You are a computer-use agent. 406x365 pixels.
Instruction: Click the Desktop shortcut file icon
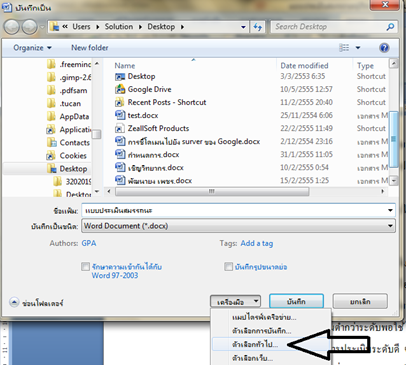120,77
